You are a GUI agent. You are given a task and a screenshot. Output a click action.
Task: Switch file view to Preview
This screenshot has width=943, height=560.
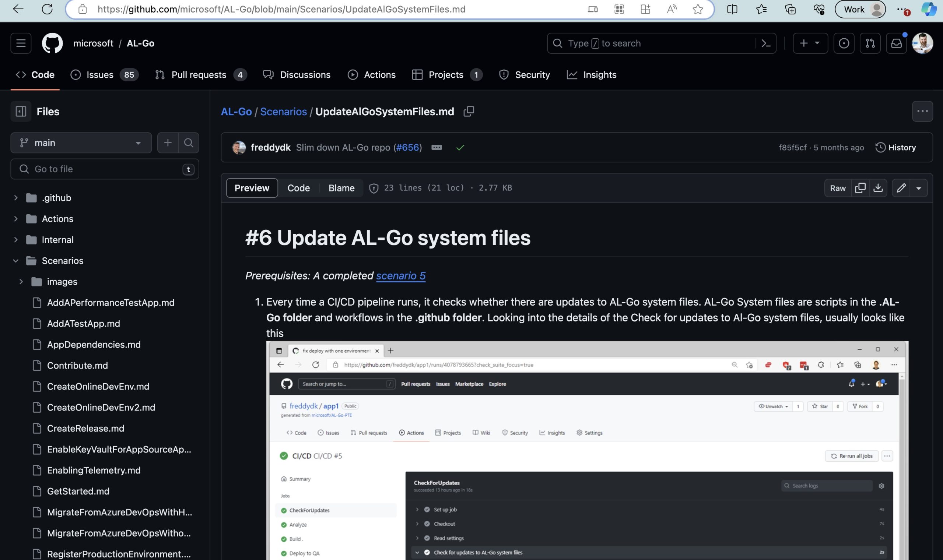point(252,188)
